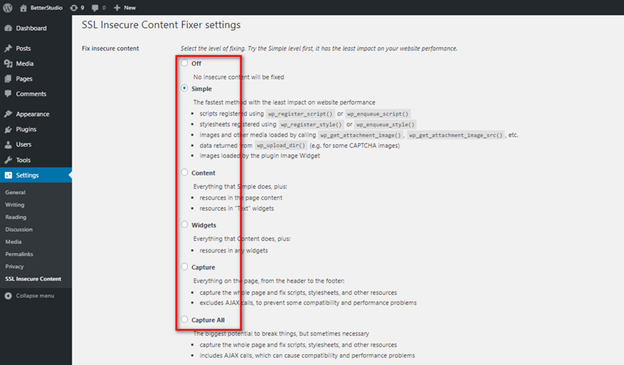Open the comments bubble icon in admin bar

pos(95,8)
